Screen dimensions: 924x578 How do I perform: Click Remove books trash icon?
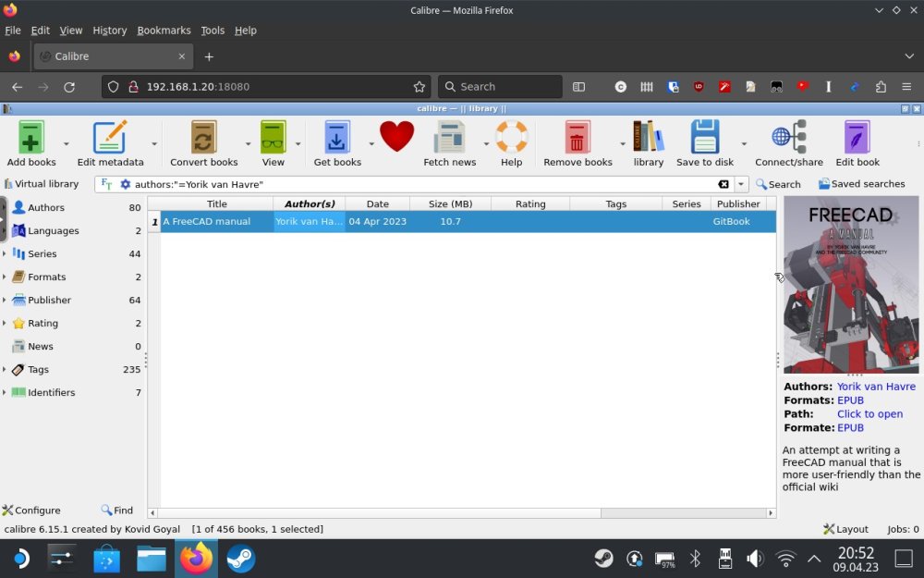coord(577,138)
